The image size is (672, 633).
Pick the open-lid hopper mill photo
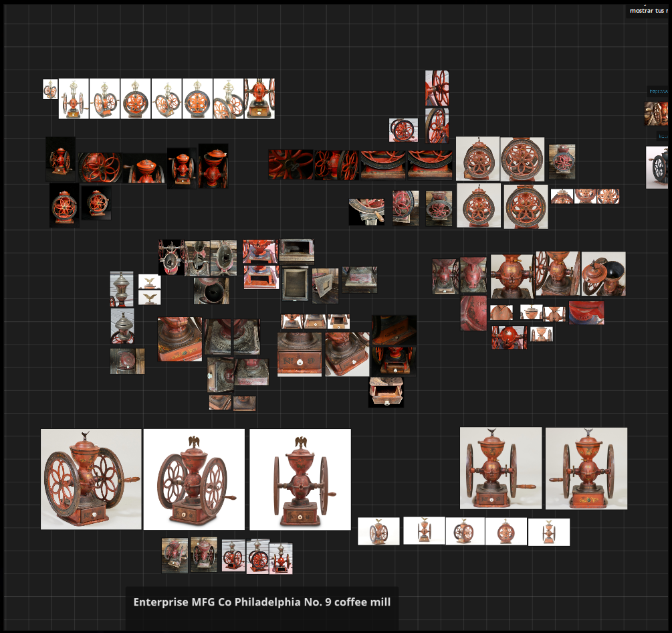click(603, 274)
